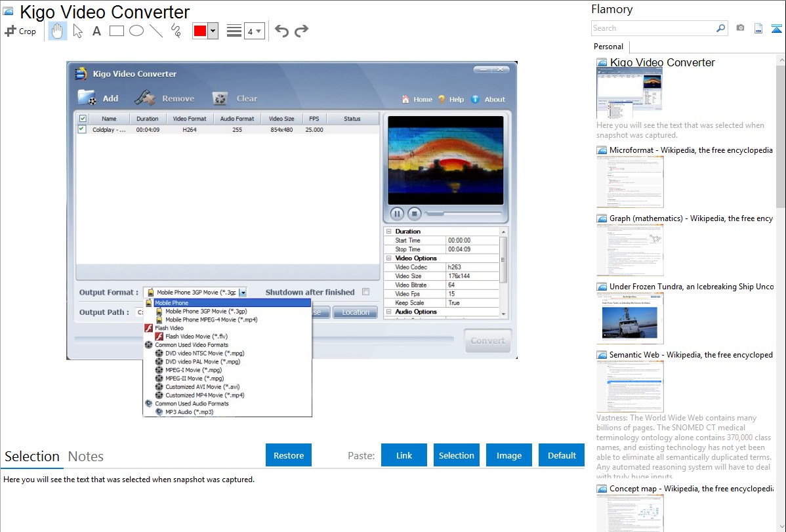The height and width of the screenshot is (532, 786).
Task: Collapse the Audio Options property group
Action: tap(388, 312)
